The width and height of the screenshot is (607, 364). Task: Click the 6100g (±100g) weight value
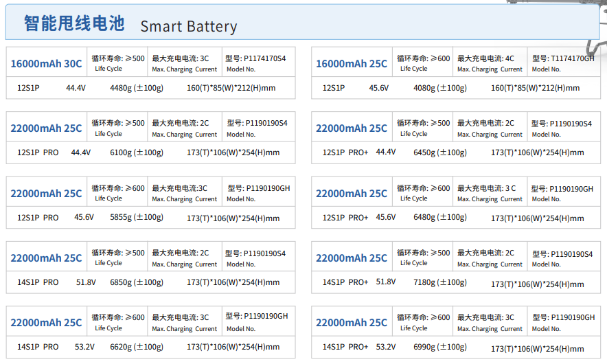point(137,152)
